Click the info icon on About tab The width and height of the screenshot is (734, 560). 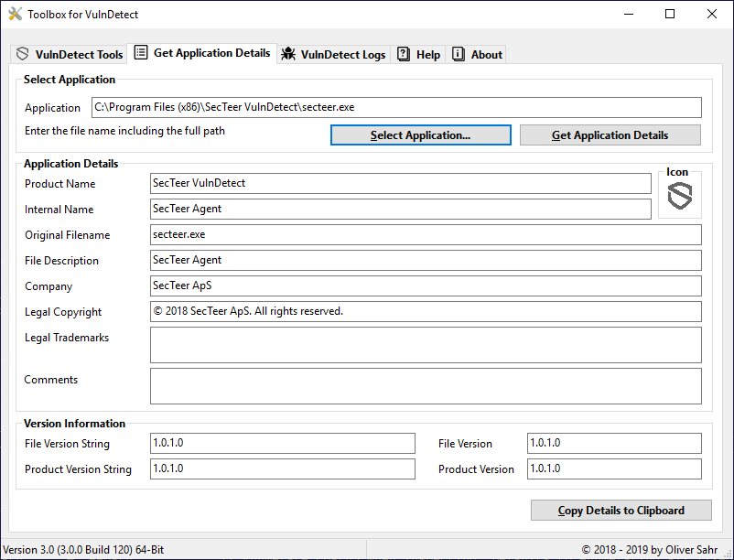[x=459, y=54]
